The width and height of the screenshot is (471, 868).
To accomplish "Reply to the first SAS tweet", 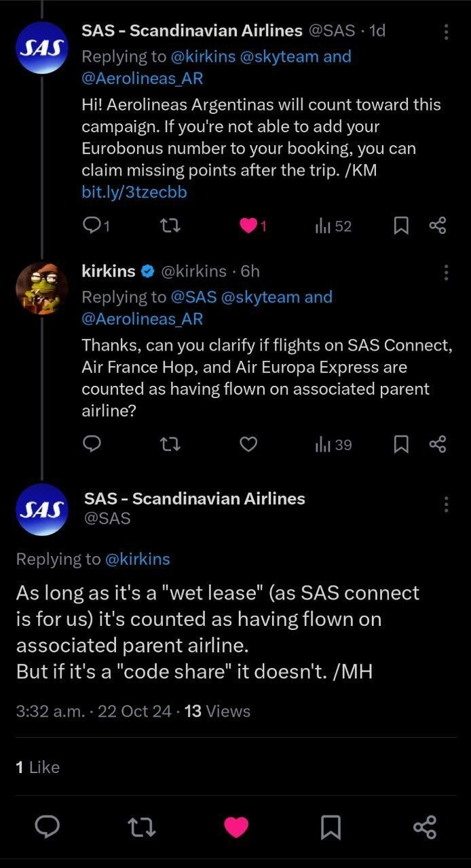I will pyautogui.click(x=92, y=226).
